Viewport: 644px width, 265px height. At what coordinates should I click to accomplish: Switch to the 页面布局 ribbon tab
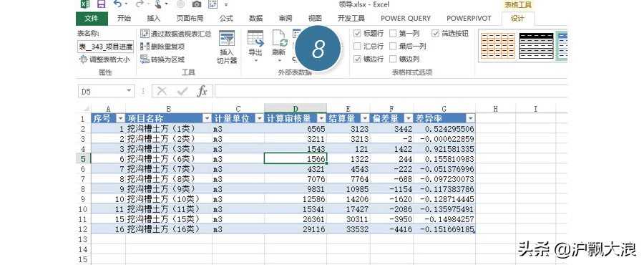(190, 18)
